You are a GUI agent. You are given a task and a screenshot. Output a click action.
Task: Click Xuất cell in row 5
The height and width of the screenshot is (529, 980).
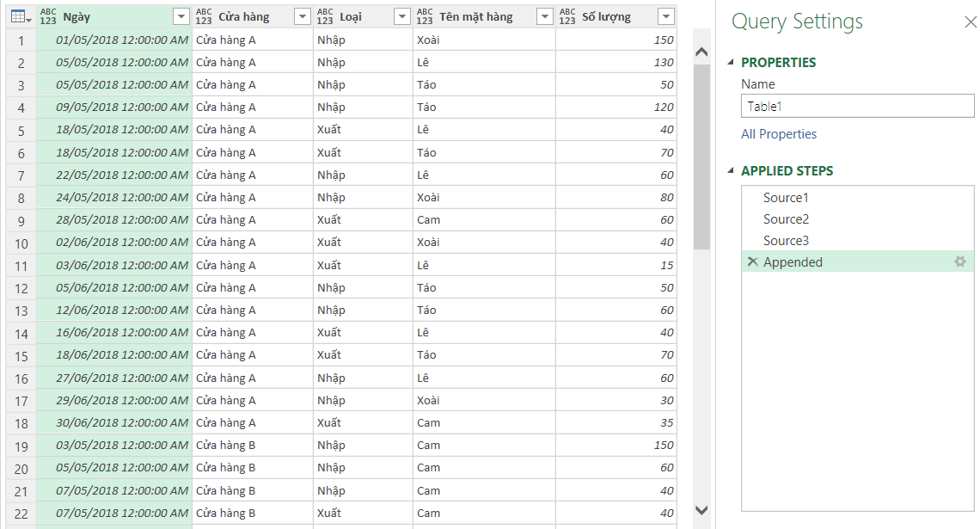pos(363,129)
